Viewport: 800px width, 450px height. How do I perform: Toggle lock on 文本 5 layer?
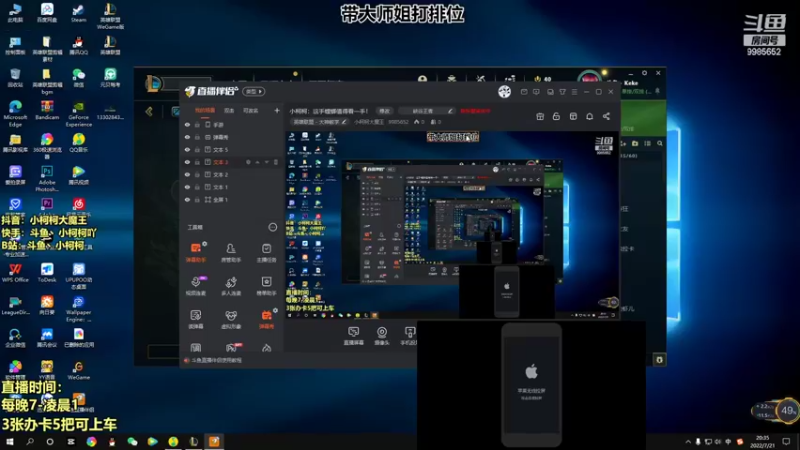[x=197, y=150]
